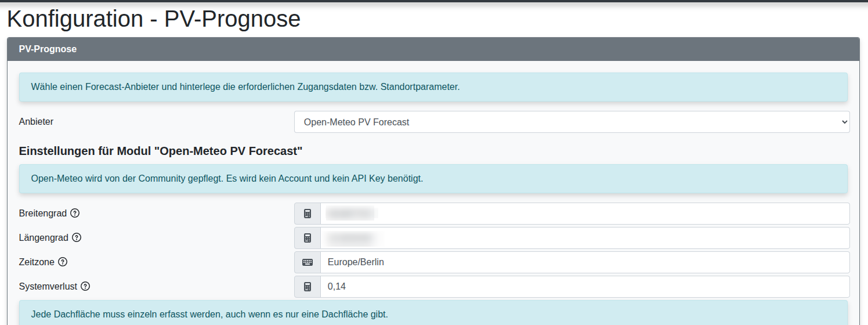
Task: Click the Dachfläche hint banner
Action: pyautogui.click(x=433, y=313)
